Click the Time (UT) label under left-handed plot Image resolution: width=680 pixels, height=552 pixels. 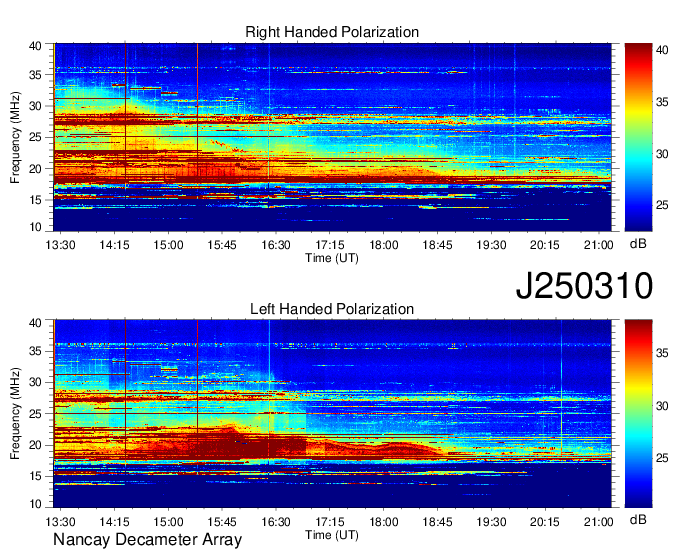click(332, 535)
